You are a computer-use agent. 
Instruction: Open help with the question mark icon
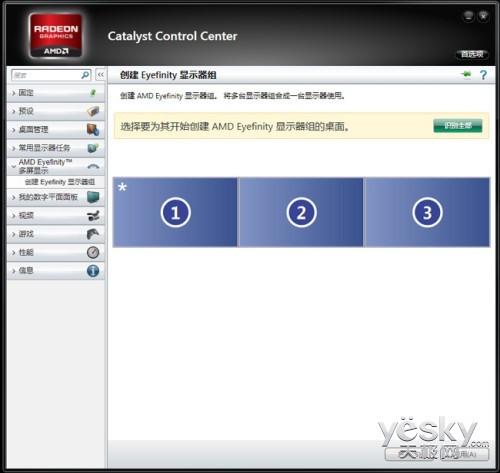click(x=483, y=75)
